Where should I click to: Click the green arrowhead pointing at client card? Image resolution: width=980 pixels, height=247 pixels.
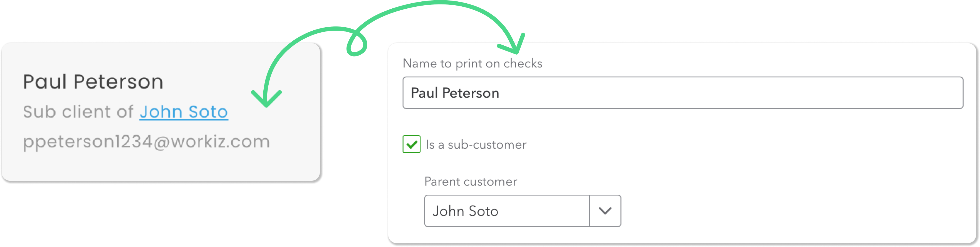point(266,100)
